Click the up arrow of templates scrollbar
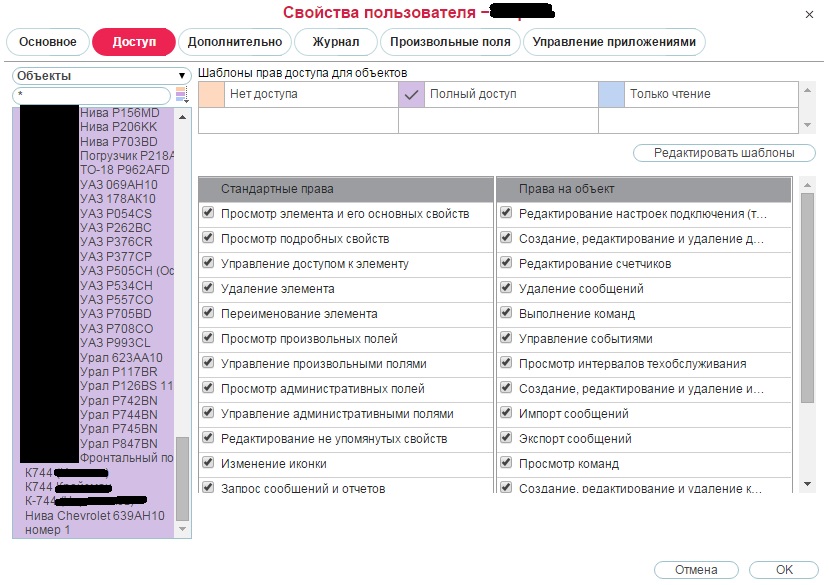The width and height of the screenshot is (829, 585). 807,89
